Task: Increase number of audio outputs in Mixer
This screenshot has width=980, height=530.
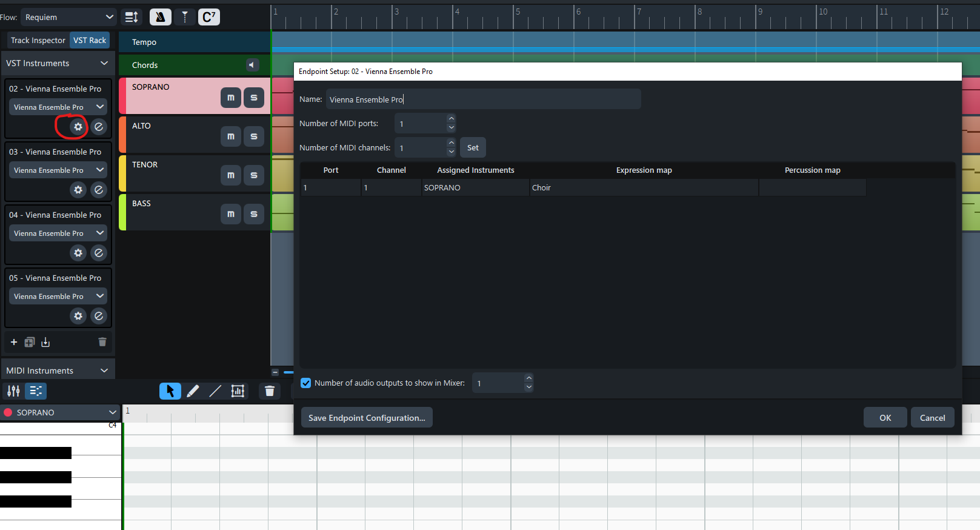Action: coord(529,378)
